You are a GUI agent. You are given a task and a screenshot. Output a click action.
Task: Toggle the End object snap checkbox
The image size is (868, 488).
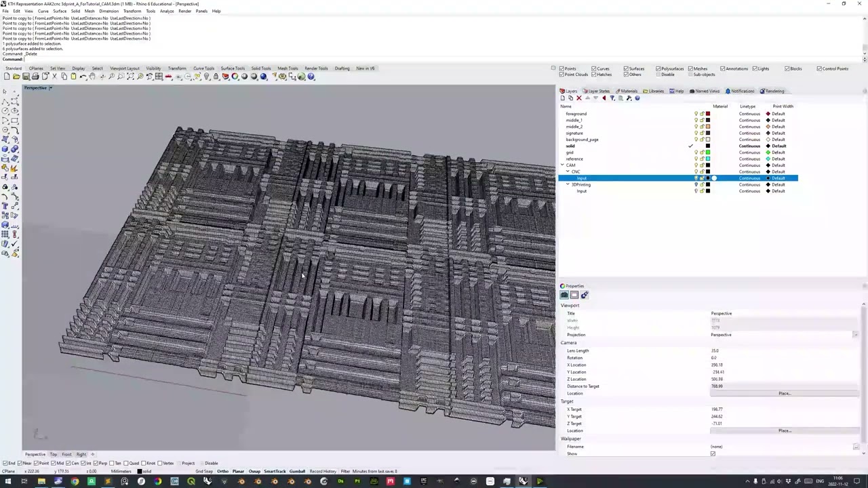5,463
